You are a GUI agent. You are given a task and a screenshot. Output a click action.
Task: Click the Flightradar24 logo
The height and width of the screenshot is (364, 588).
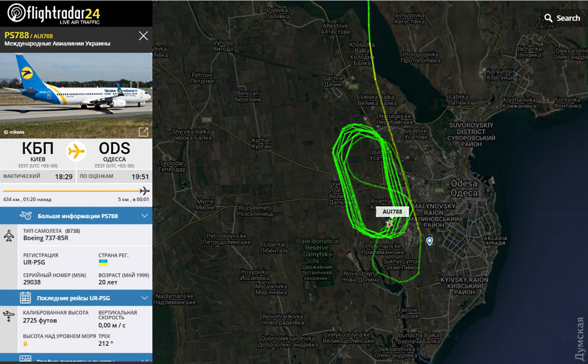54,14
